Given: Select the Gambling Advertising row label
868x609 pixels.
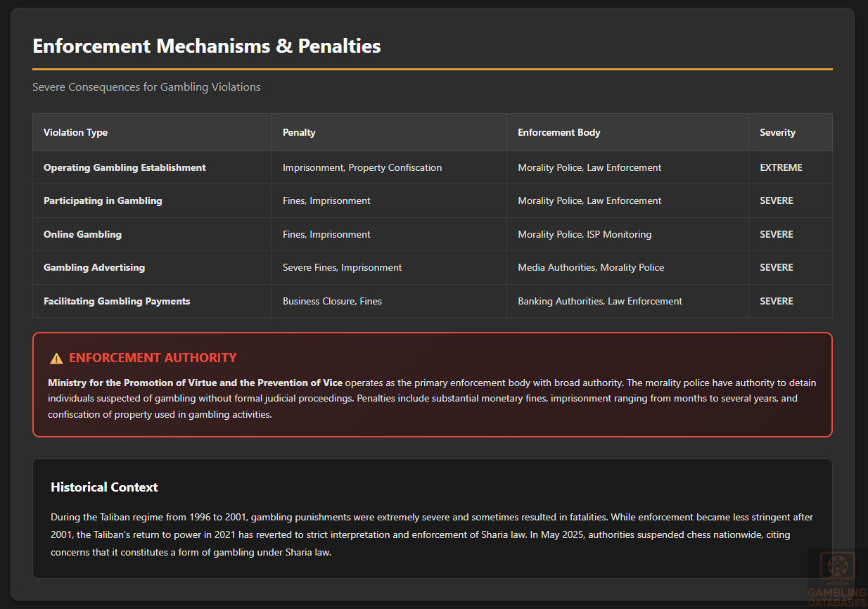Looking at the screenshot, I should pyautogui.click(x=94, y=267).
